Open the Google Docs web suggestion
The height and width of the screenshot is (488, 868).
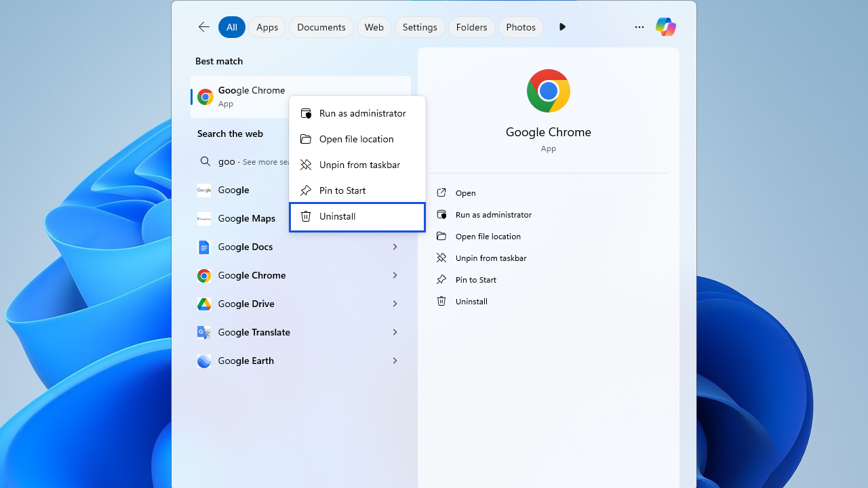coord(301,247)
